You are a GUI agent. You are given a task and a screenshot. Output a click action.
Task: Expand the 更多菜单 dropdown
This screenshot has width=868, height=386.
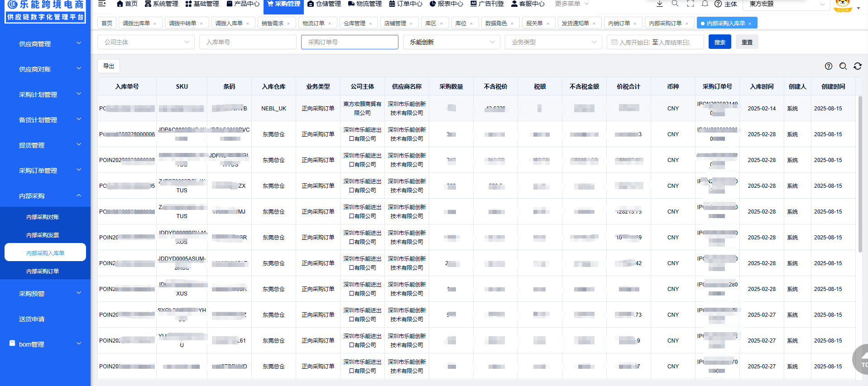pos(572,4)
